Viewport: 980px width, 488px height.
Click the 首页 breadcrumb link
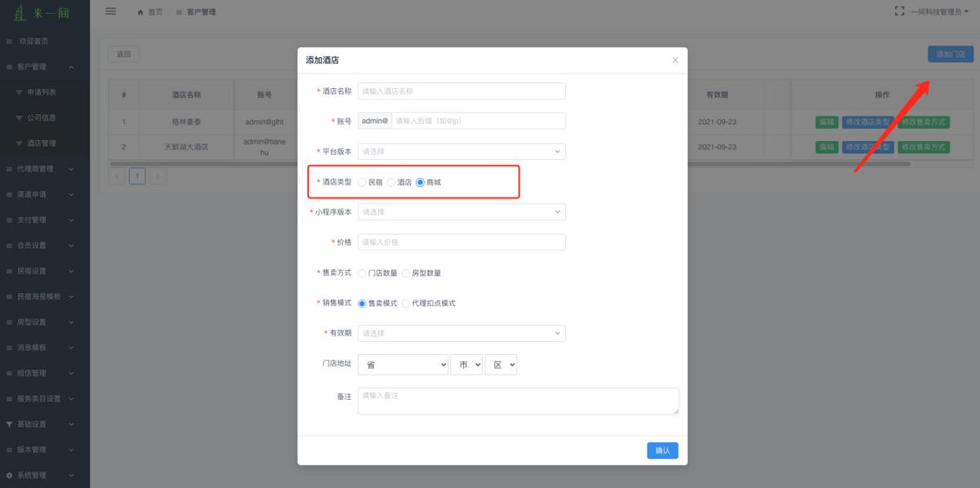click(155, 12)
